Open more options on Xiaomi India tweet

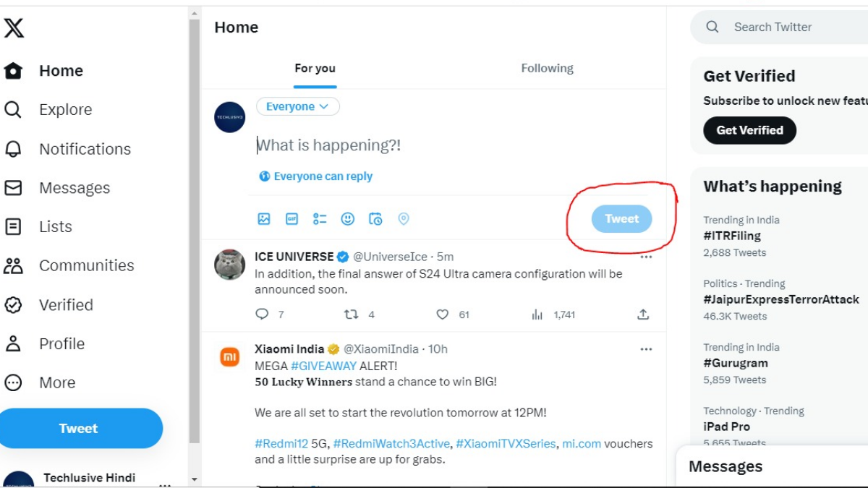(646, 349)
